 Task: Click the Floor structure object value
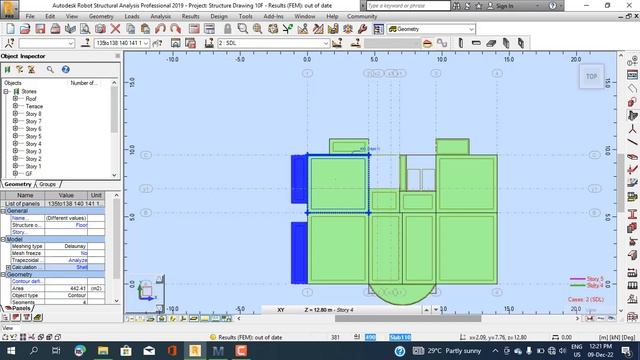(x=66, y=225)
